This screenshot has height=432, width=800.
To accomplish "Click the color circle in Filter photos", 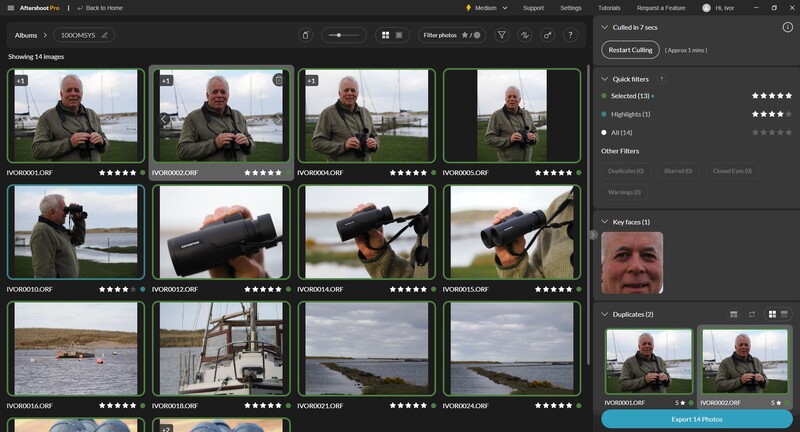I will tap(477, 35).
